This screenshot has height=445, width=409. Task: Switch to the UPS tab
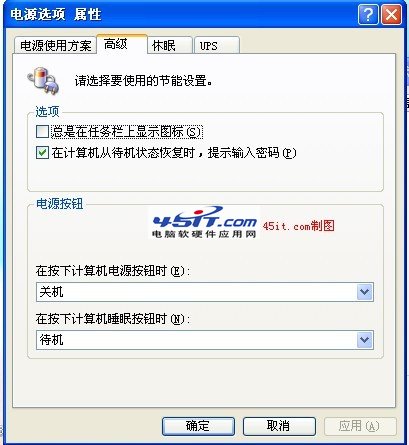tap(217, 45)
